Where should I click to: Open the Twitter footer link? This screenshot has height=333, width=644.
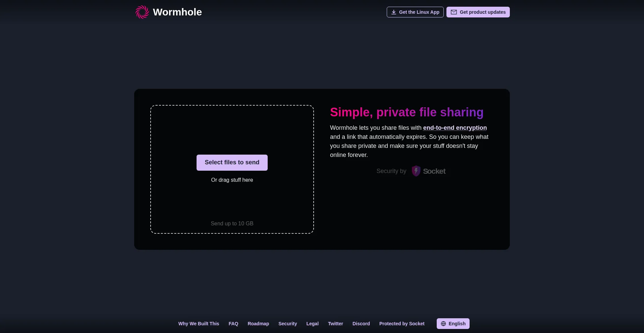point(335,324)
